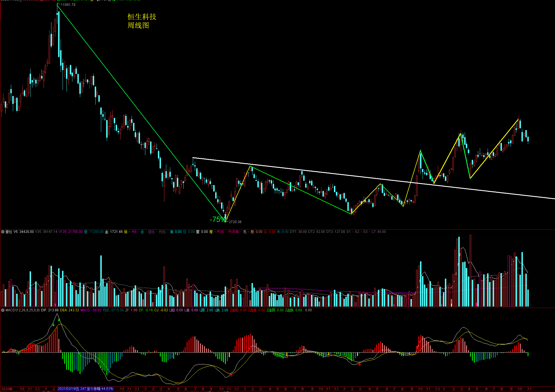Click the red up arrow at the MACD golden cross

point(231,375)
